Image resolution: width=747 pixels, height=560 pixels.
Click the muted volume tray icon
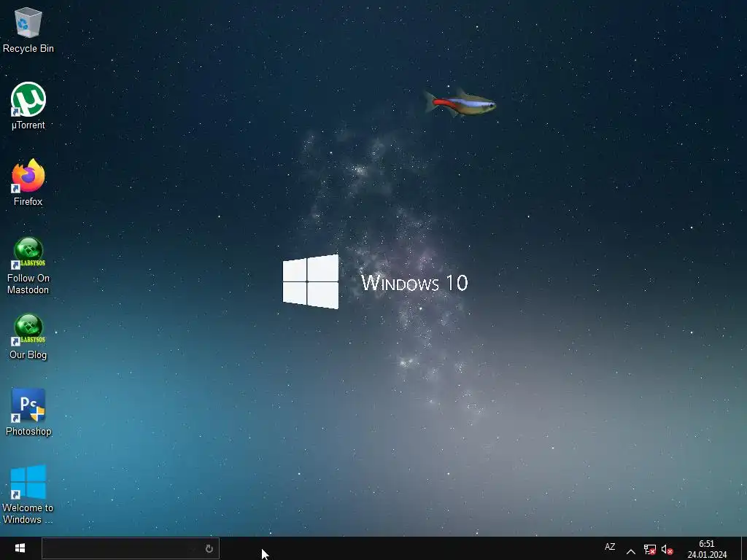tap(667, 550)
